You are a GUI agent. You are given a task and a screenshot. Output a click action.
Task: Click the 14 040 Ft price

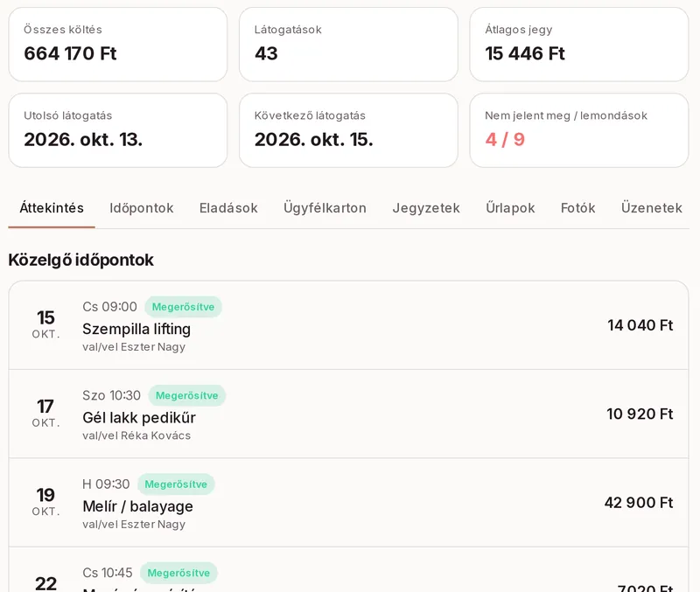pos(640,325)
